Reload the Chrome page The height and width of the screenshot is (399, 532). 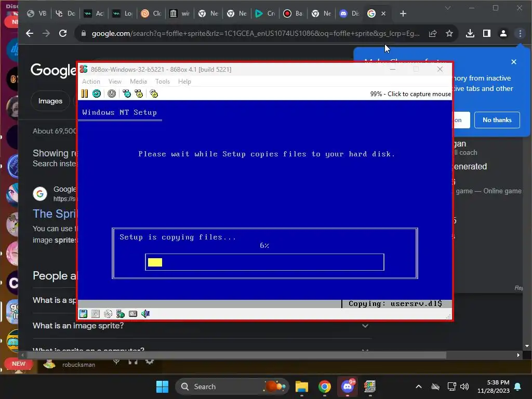(63, 33)
